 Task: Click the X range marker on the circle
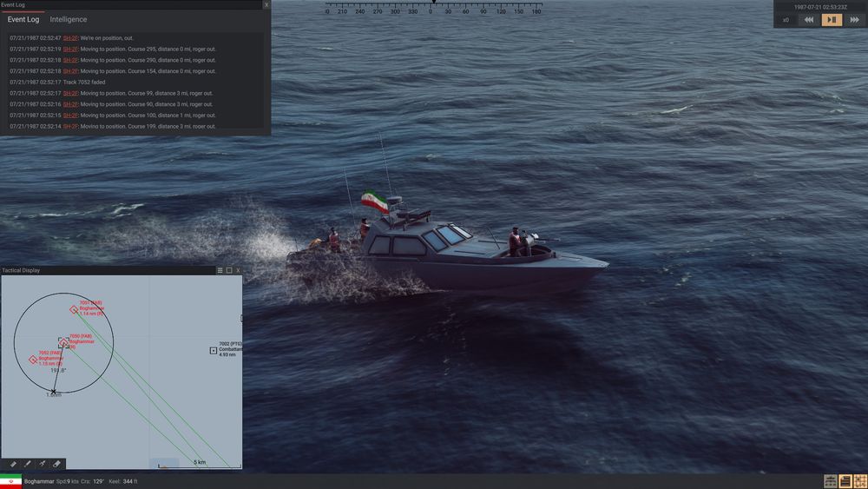pyautogui.click(x=53, y=392)
